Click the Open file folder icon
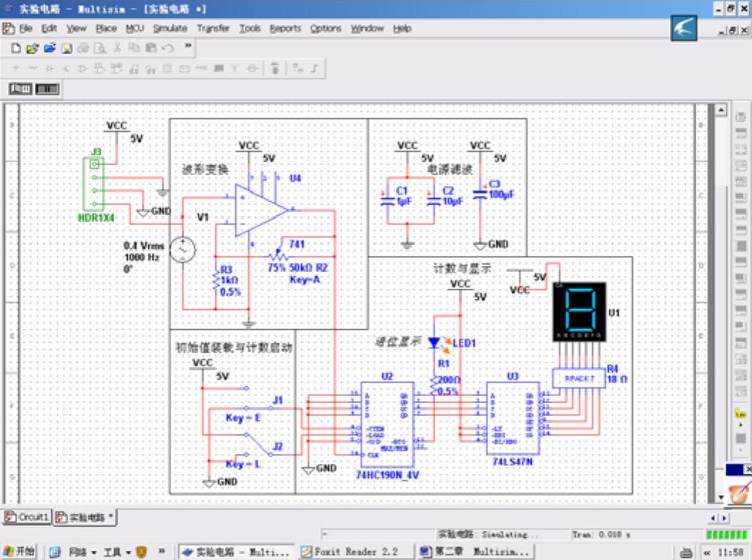The height and width of the screenshot is (560, 752). [33, 48]
